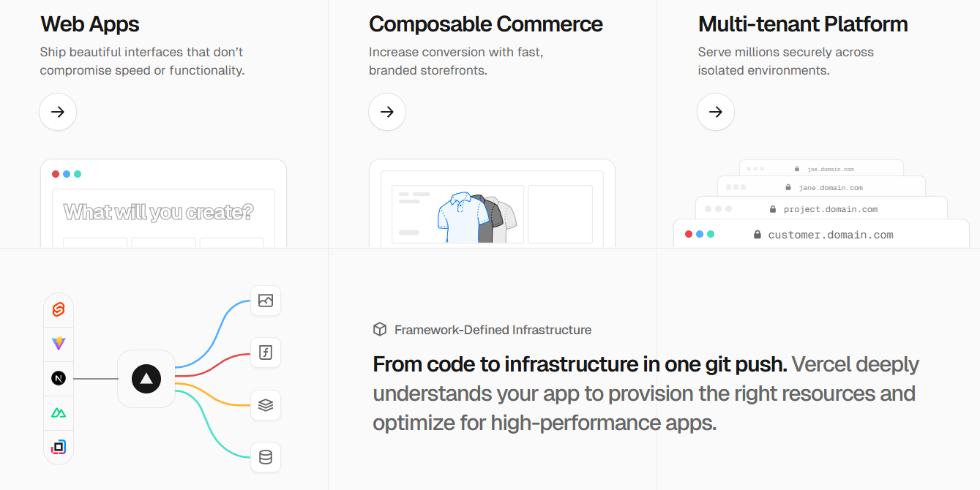Click the database cylinder icon tile

pyautogui.click(x=266, y=457)
